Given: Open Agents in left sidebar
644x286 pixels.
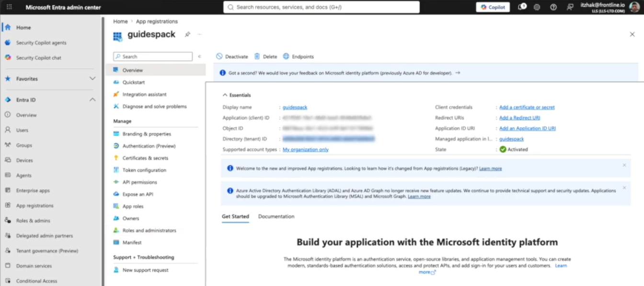Looking at the screenshot, I should pyautogui.click(x=23, y=175).
